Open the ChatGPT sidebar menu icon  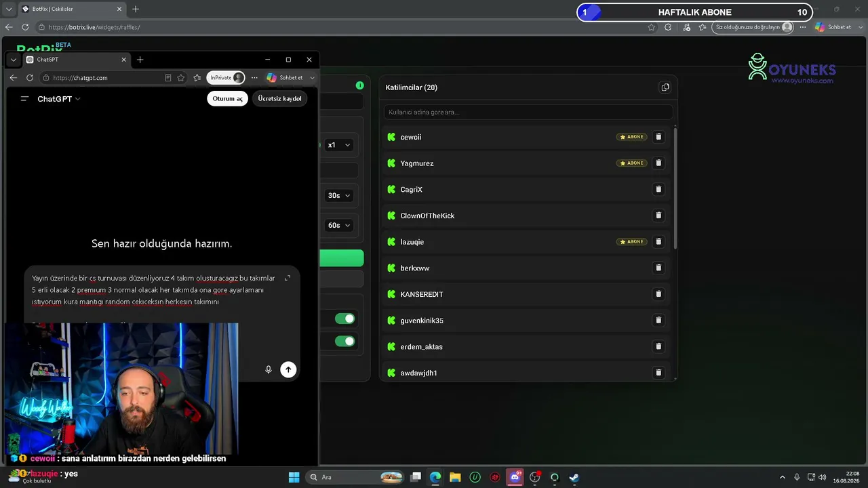24,99
